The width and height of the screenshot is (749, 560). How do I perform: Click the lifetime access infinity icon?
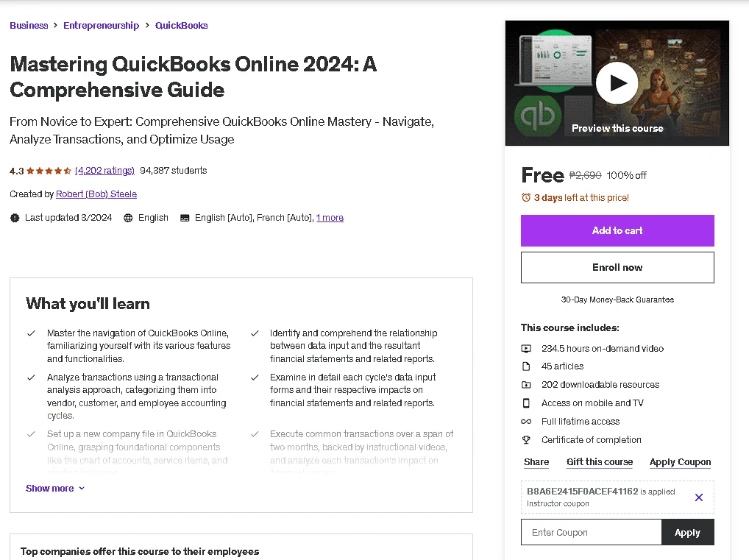pos(526,422)
